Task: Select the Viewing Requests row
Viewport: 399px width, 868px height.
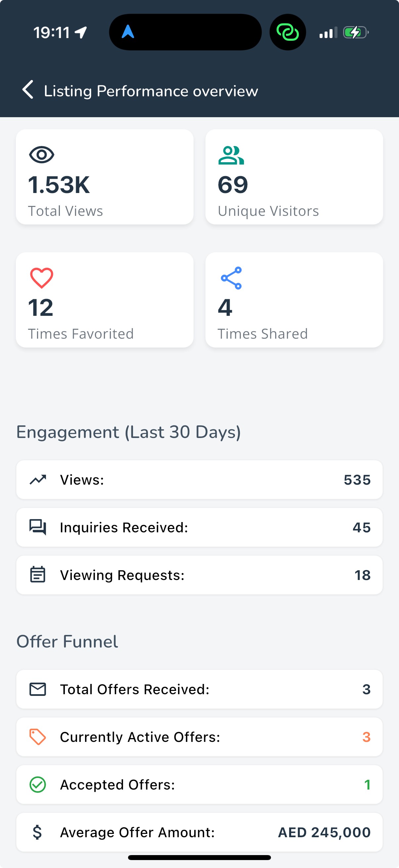Action: [199, 575]
